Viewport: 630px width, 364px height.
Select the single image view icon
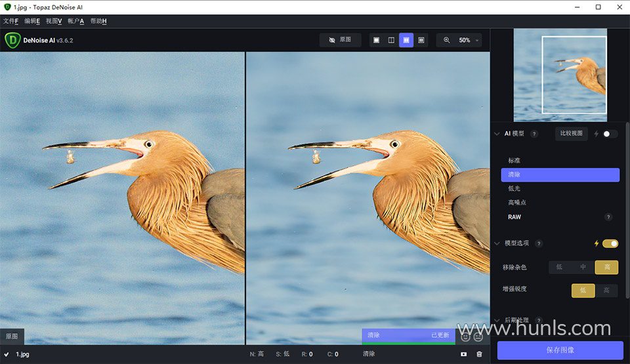point(376,40)
